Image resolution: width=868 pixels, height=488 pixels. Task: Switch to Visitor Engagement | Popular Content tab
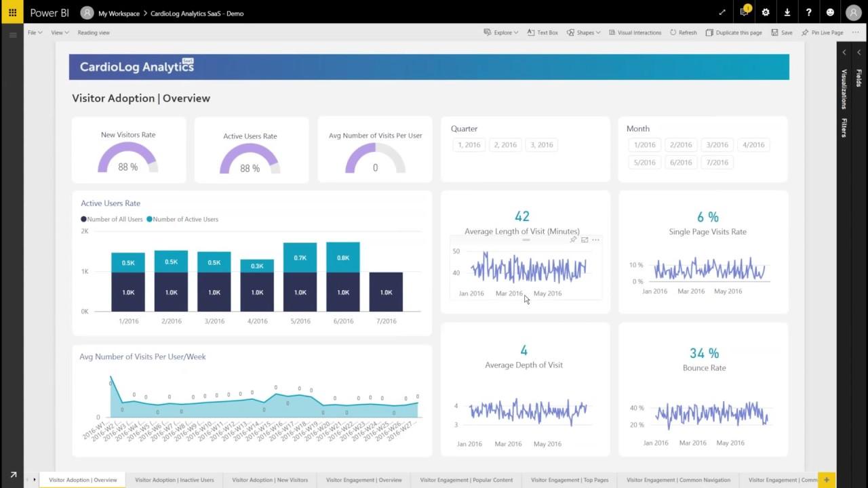click(466, 480)
